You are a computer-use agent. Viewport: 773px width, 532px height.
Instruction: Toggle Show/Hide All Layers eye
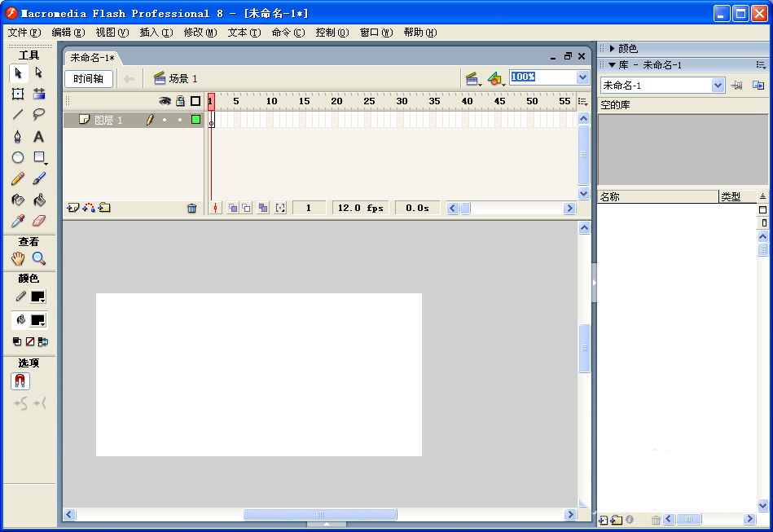tap(165, 101)
